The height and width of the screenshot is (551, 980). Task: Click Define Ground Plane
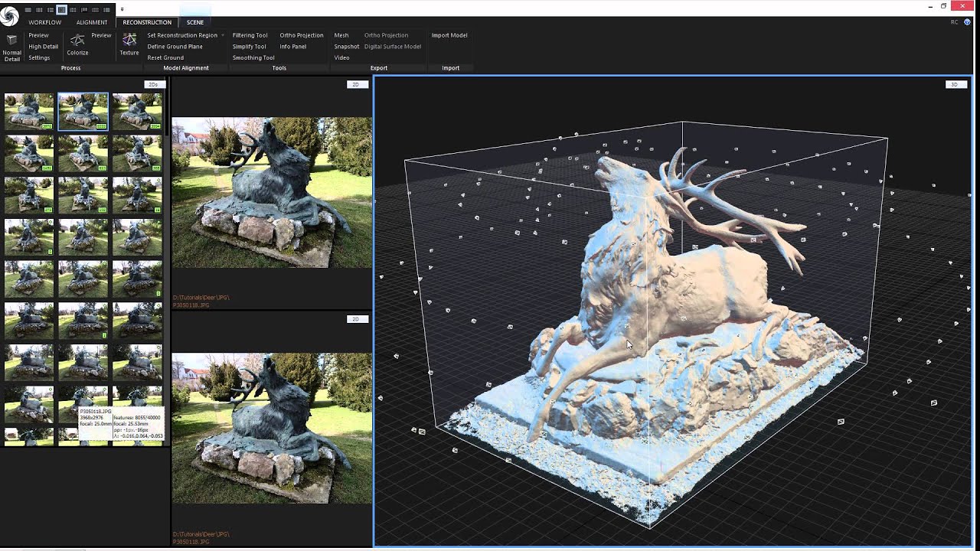175,47
